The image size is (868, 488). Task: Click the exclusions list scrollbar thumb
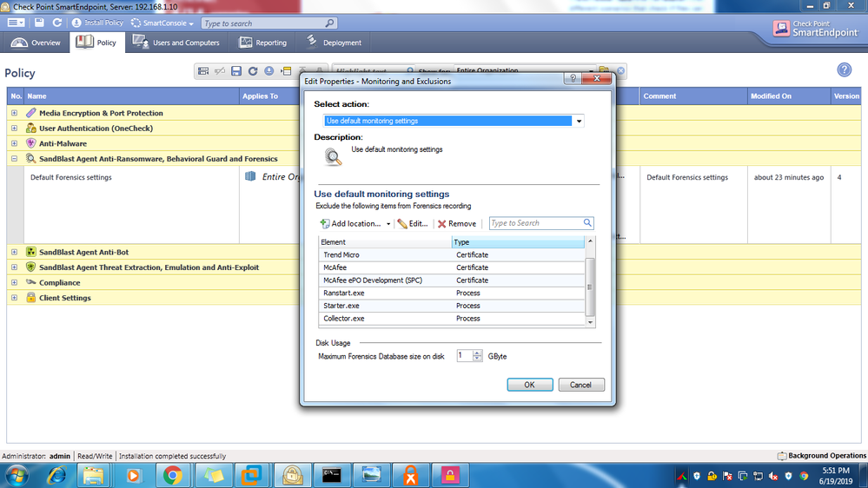coord(590,287)
